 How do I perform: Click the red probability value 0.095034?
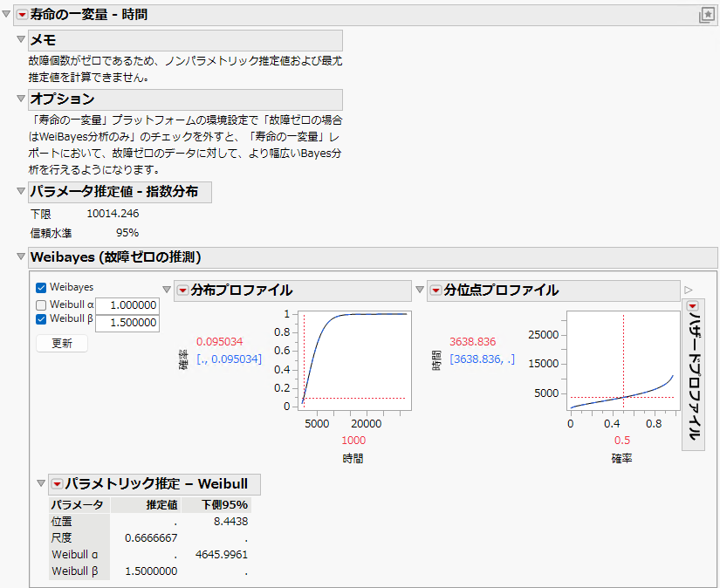[219, 342]
